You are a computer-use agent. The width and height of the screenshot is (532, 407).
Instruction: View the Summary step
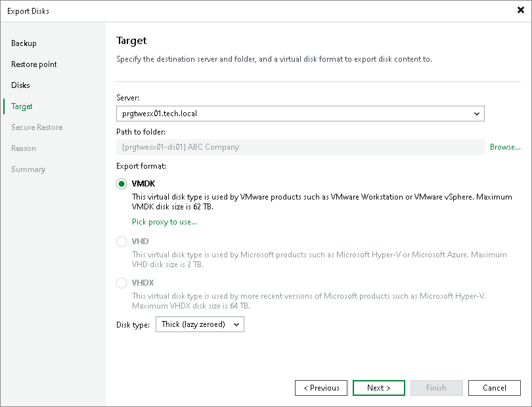click(x=28, y=169)
